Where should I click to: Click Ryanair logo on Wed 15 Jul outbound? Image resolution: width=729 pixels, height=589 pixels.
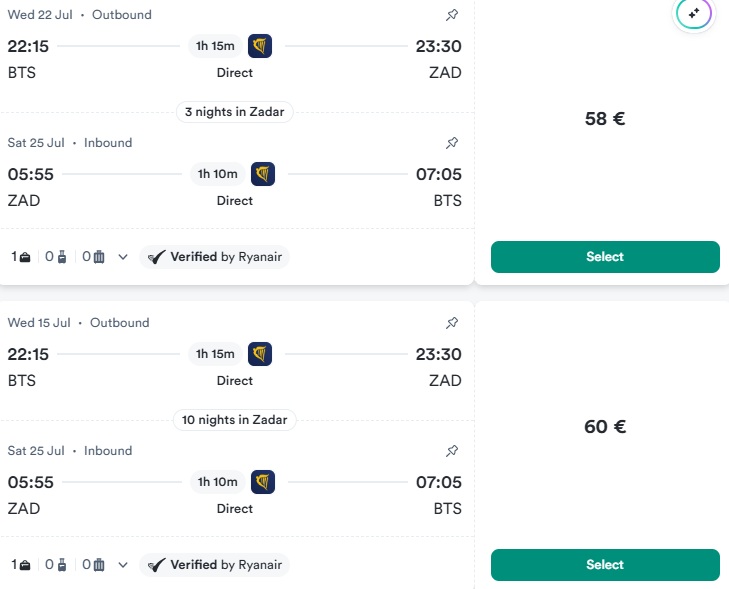pos(261,354)
